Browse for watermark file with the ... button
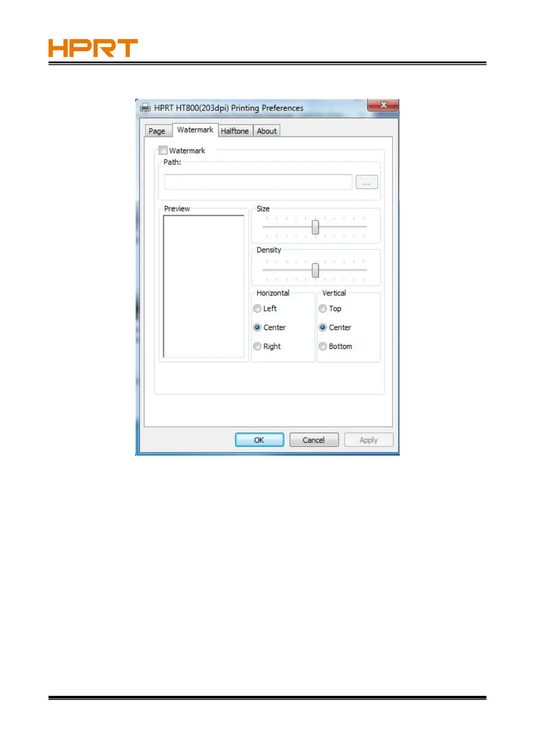 367,182
